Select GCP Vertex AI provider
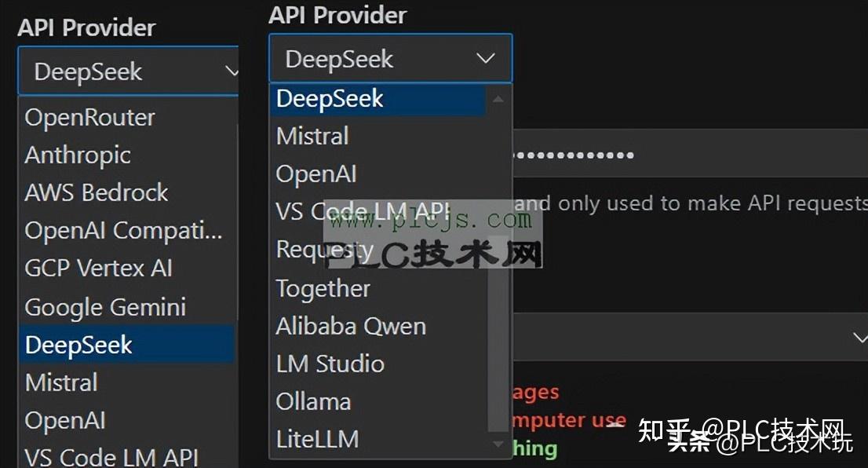The height and width of the screenshot is (468, 868). coord(127,269)
